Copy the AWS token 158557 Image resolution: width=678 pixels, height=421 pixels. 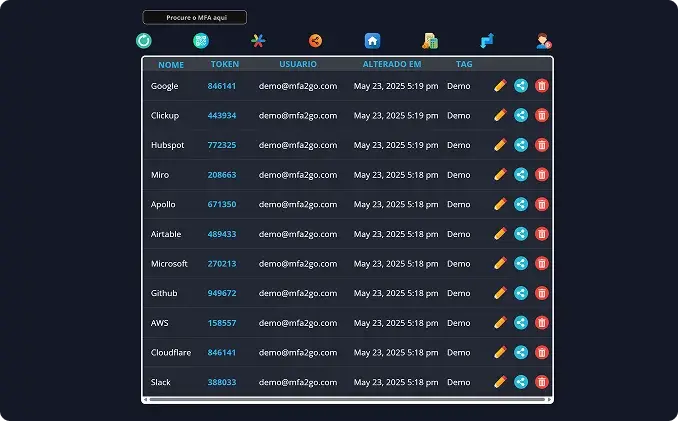click(x=222, y=323)
